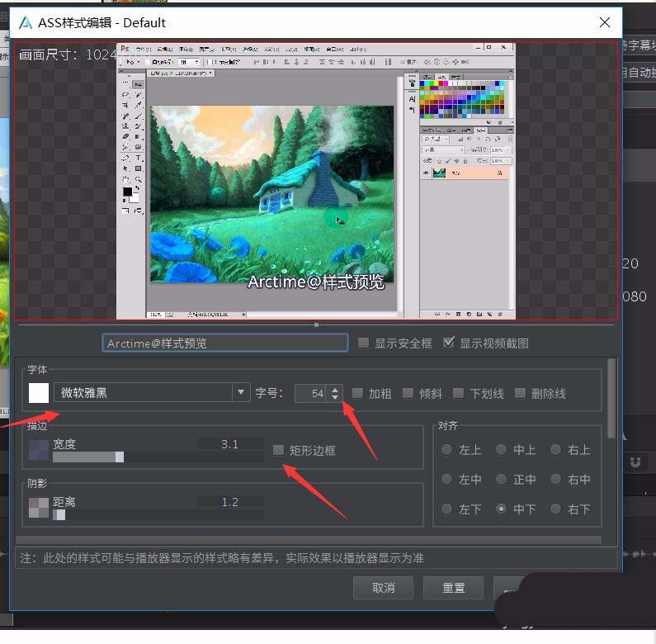Select 右中 alignment radio button
The height and width of the screenshot is (644, 656).
pyautogui.click(x=555, y=479)
